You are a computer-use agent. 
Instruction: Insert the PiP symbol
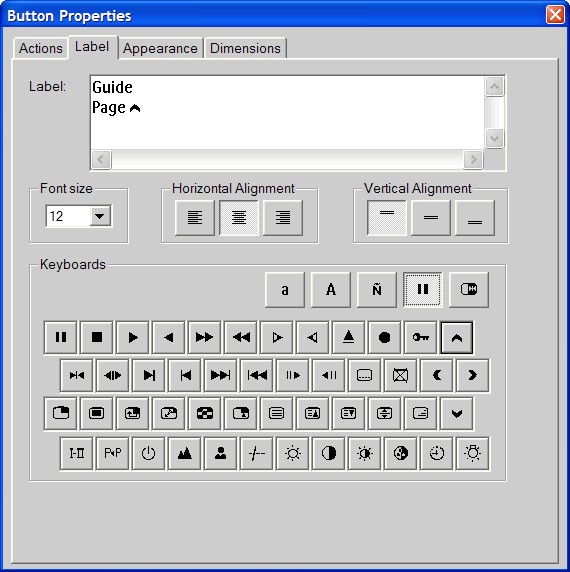pos(113,453)
